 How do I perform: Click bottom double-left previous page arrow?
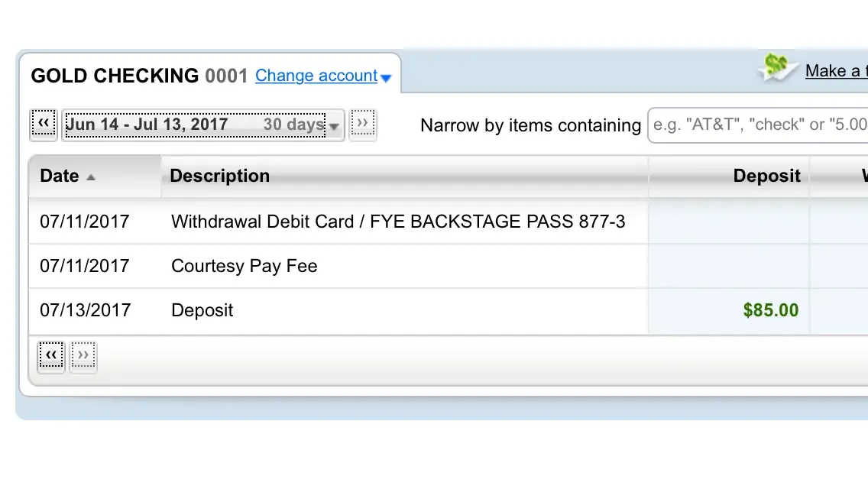tap(51, 356)
